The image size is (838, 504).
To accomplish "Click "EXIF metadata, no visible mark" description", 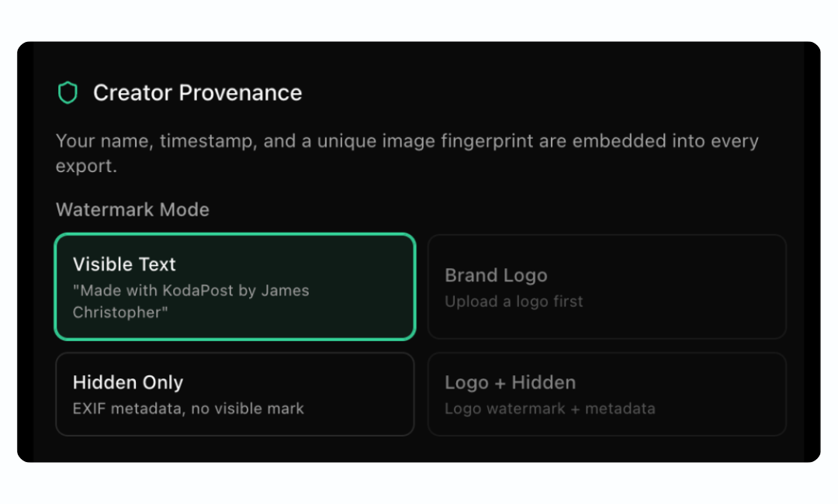I will tap(189, 408).
